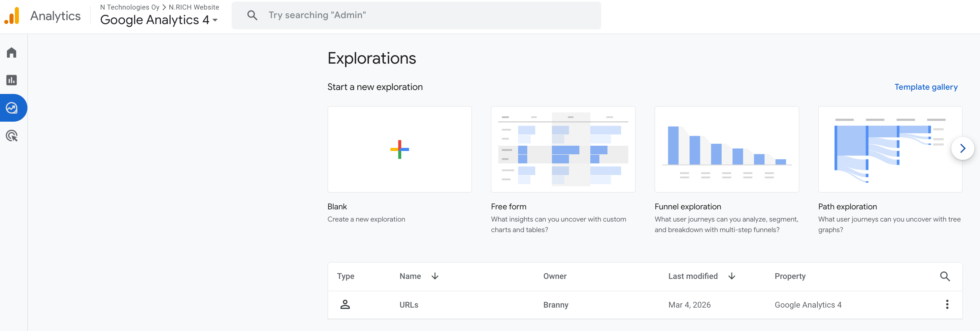Click the N Technologies Oy breadcrumb
This screenshot has height=331, width=980.
(x=130, y=7)
